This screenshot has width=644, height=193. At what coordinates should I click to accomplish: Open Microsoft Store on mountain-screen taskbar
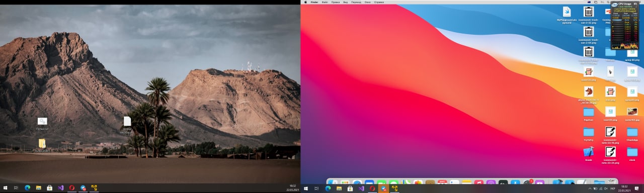click(49, 188)
